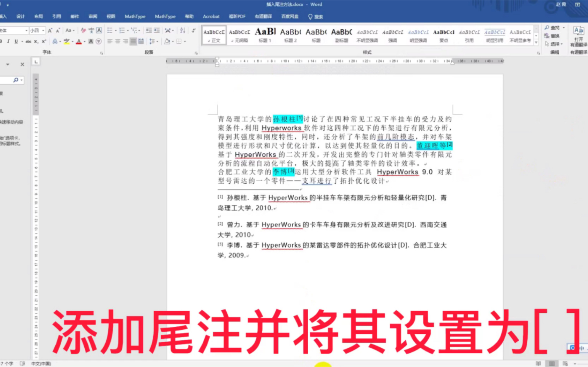
Task: Click the line spacing icon
Action: 152,41
